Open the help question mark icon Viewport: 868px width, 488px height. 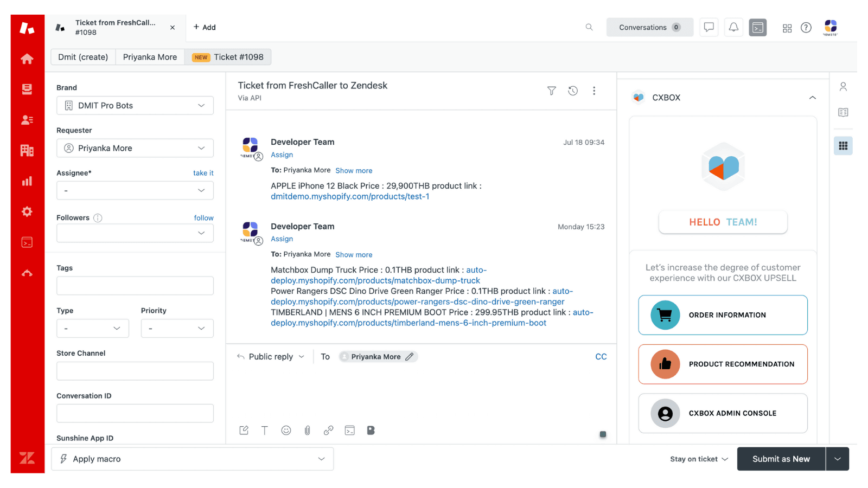806,28
